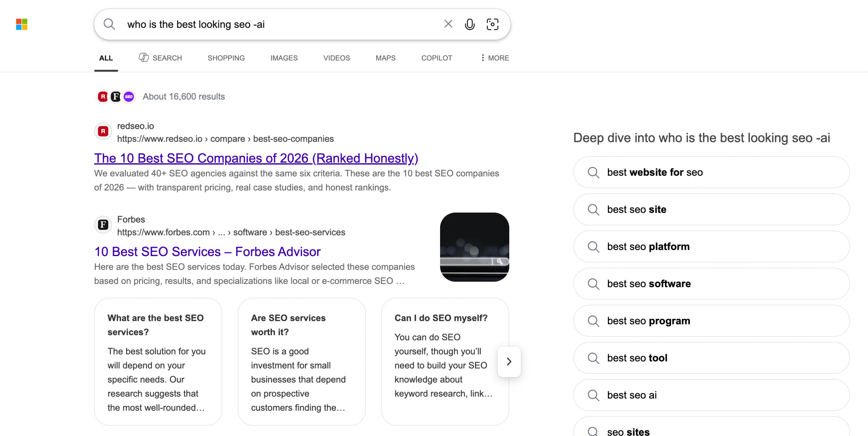Click red R source icon near results count
This screenshot has height=436, width=868.
[103, 97]
